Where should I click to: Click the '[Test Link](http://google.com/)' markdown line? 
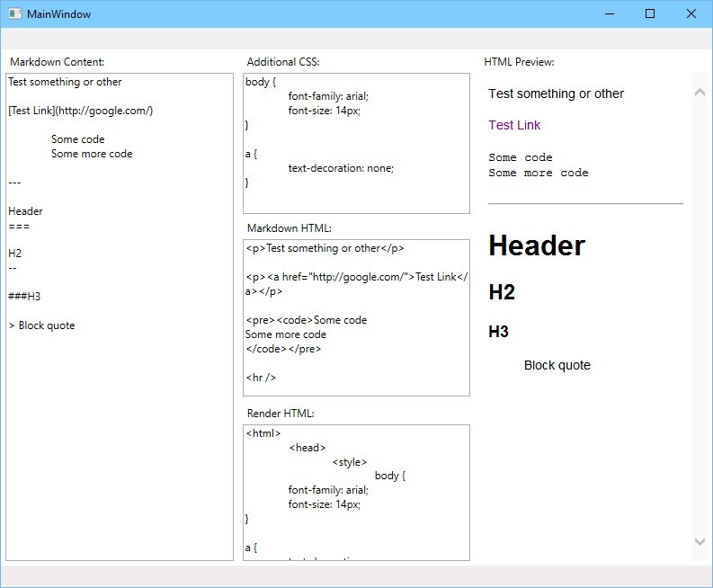pyautogui.click(x=81, y=111)
